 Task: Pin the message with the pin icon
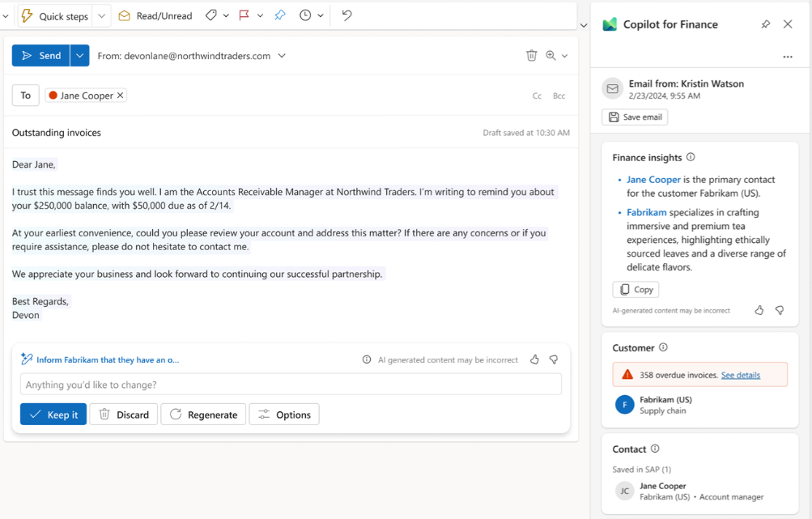(x=279, y=15)
